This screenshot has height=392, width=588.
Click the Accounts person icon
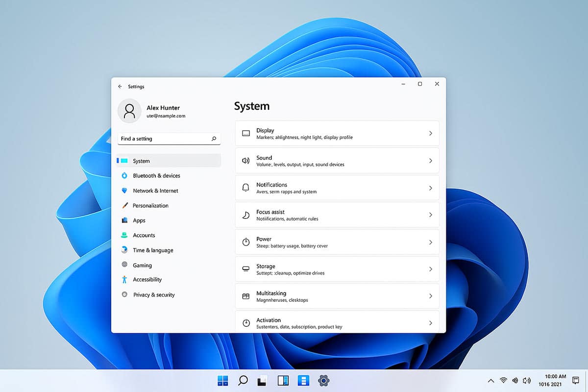click(x=124, y=235)
